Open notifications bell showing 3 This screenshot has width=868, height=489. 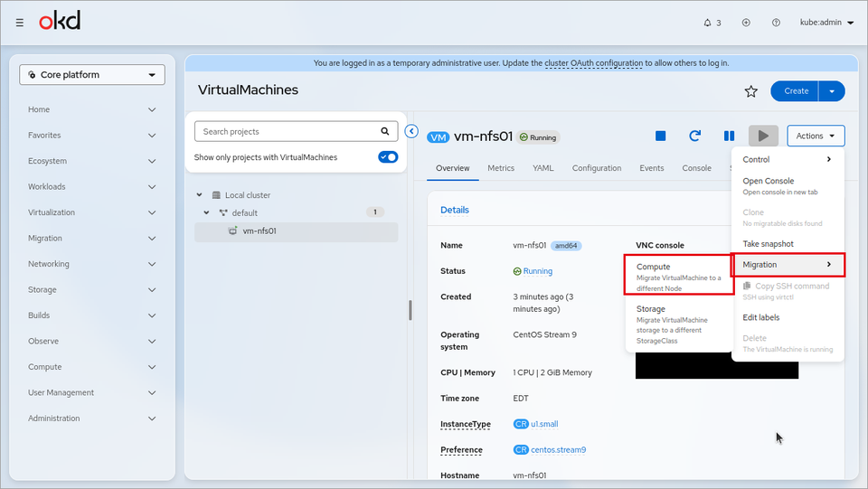point(712,23)
